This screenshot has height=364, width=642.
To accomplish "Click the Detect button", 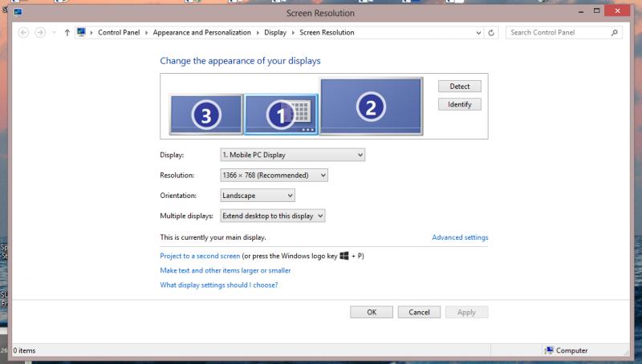I will coord(459,87).
